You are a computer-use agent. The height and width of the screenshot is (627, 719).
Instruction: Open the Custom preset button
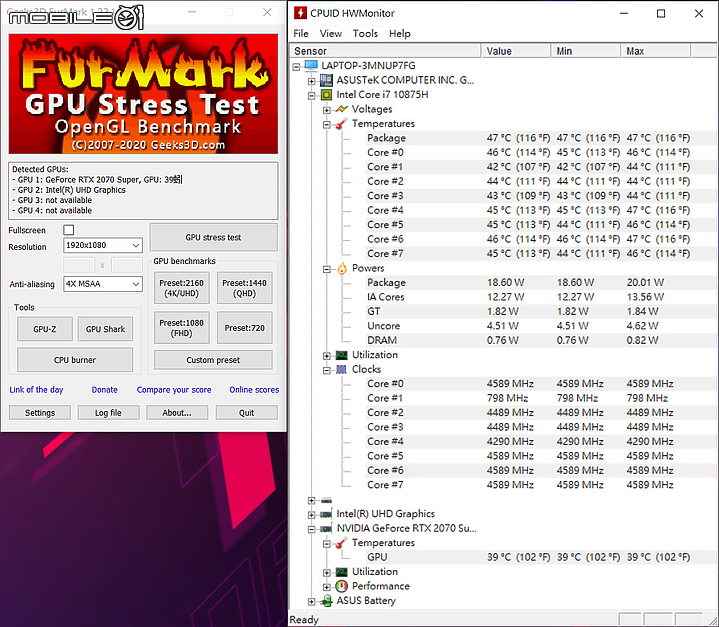click(x=213, y=360)
